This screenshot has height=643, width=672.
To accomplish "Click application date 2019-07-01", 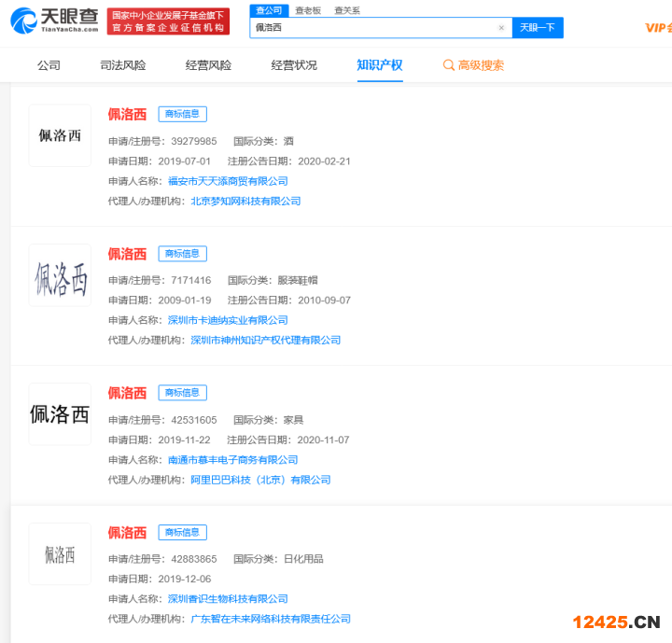I will pyautogui.click(x=184, y=161).
